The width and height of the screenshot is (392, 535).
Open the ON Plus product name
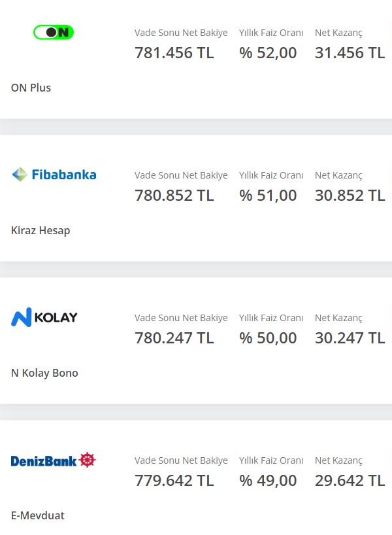(31, 88)
